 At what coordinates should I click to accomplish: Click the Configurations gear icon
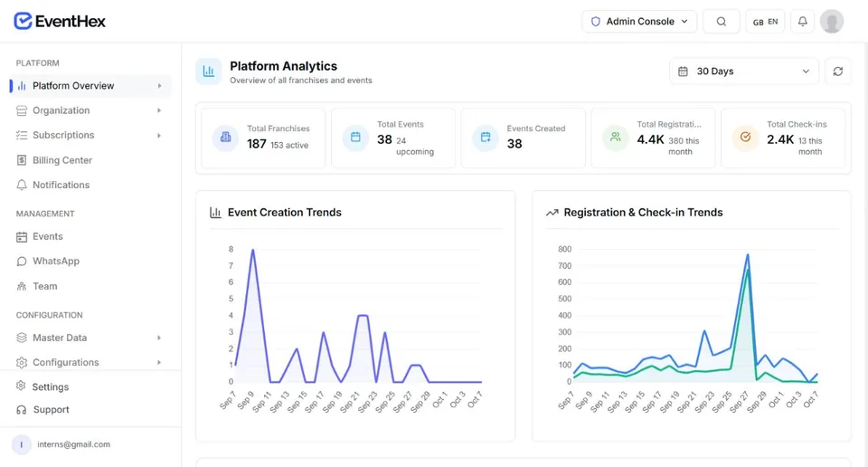22,363
